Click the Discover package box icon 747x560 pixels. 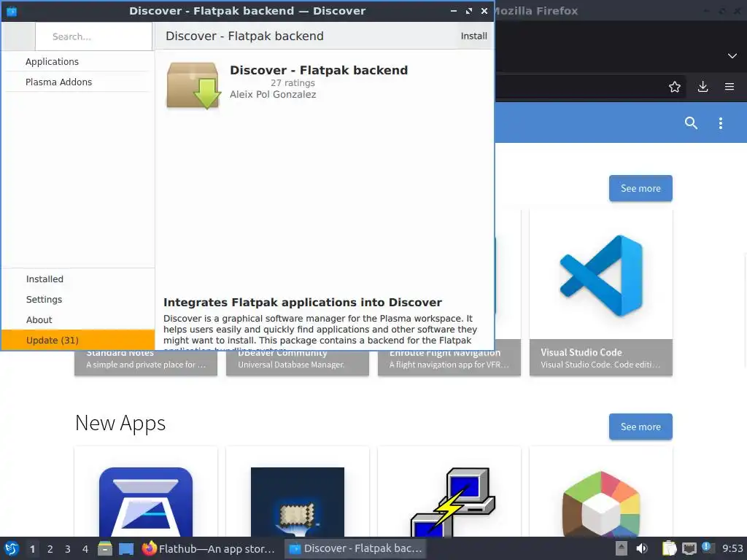click(x=193, y=86)
